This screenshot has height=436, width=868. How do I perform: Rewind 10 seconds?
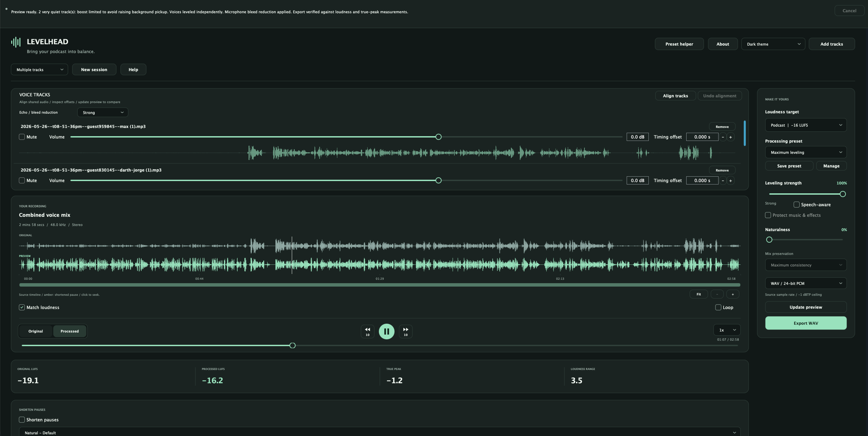(367, 331)
